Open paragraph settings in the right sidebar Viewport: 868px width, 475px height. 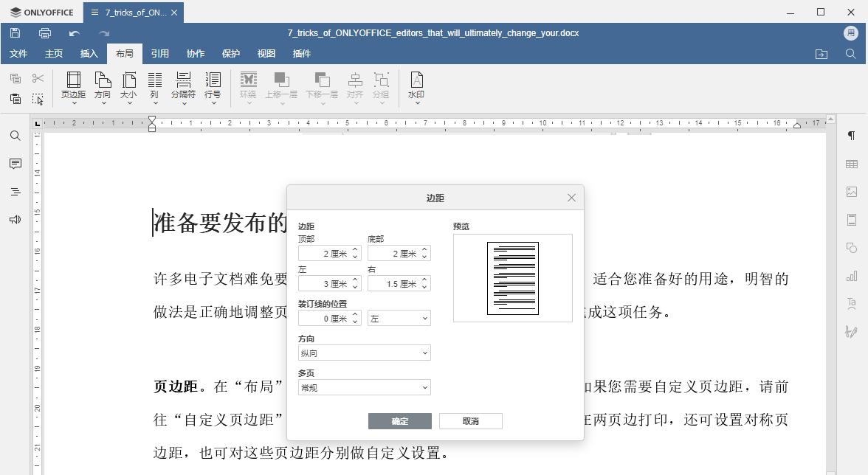tap(850, 136)
